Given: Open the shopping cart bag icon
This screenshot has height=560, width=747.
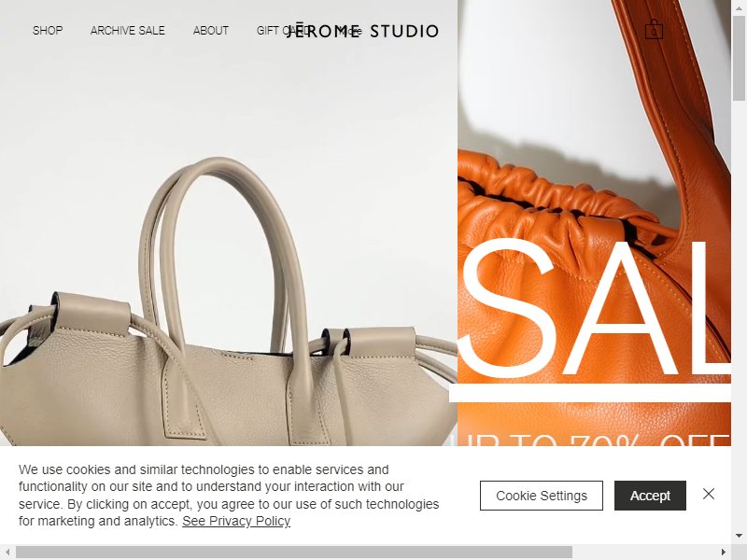Looking at the screenshot, I should pos(654,30).
